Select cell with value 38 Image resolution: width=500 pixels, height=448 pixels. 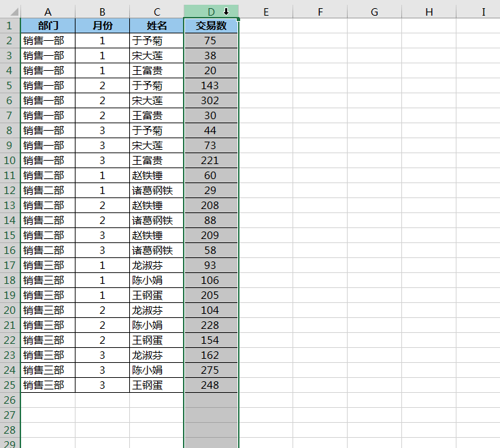tap(211, 56)
